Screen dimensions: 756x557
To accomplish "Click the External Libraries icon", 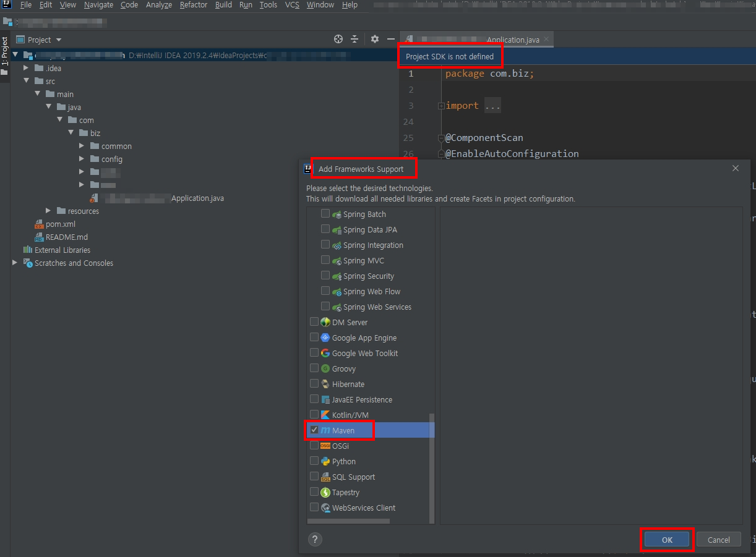I will pos(28,250).
